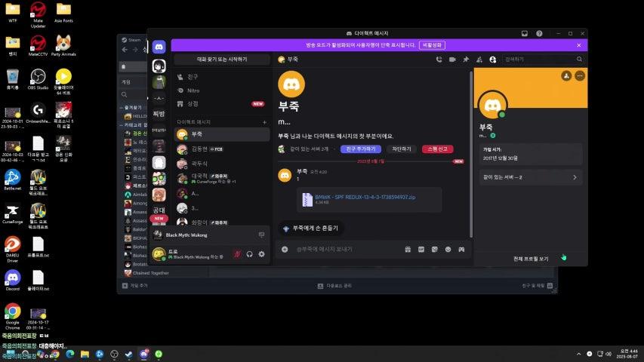Open Battle.net desktop shortcut
Screen dimensions: 644x362
tap(12, 179)
